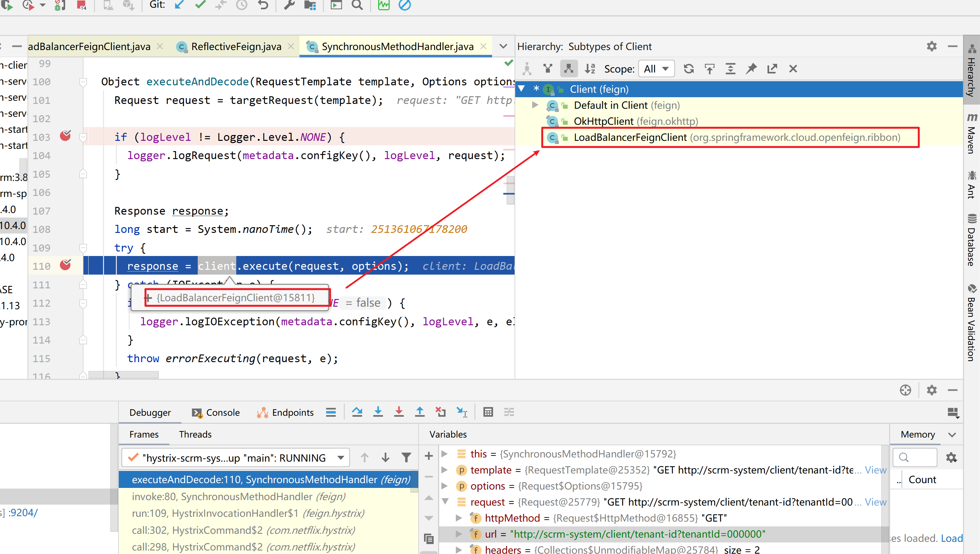Click the Expand All icon in the Hierarchy toolbar
Image resolution: width=980 pixels, height=554 pixels.
pos(730,69)
